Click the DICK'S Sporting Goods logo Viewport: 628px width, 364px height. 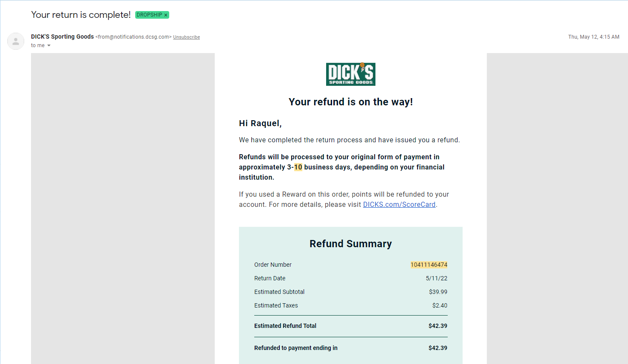(x=351, y=74)
